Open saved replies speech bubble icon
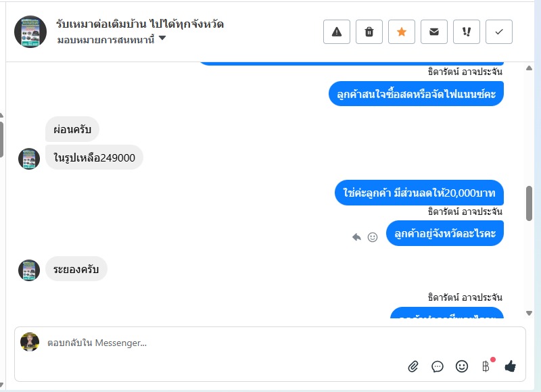 tap(438, 366)
